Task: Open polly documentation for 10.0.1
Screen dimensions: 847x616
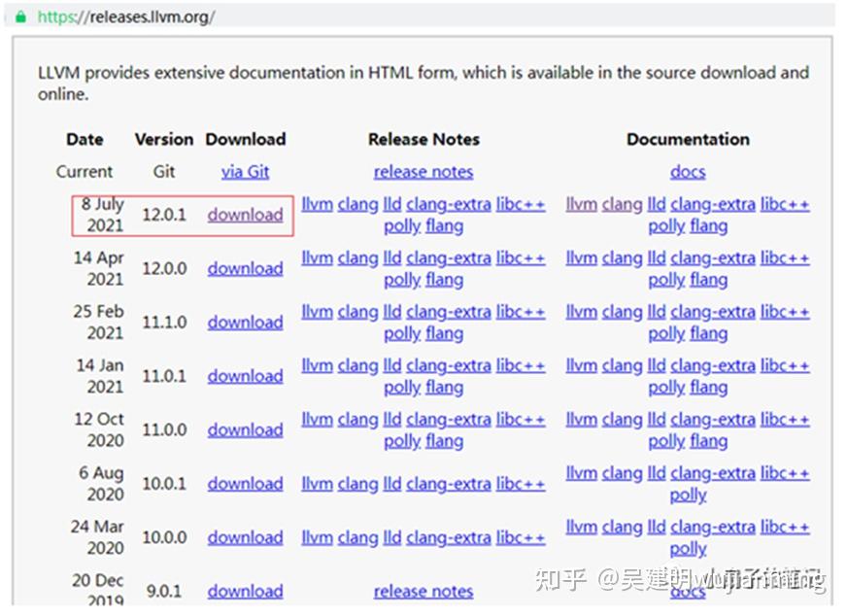Action: click(688, 495)
